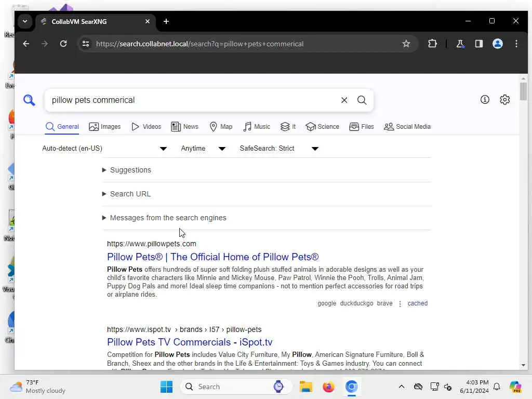Open Chrome Labs flask icon
Image resolution: width=532 pixels, height=399 pixels.
(x=460, y=44)
